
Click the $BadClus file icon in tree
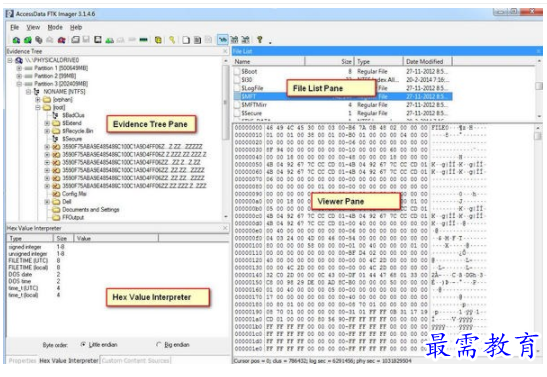pyautogui.click(x=55, y=115)
